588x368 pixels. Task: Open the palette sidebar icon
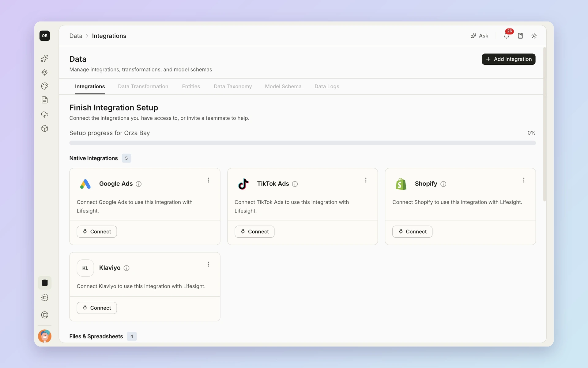[45, 86]
